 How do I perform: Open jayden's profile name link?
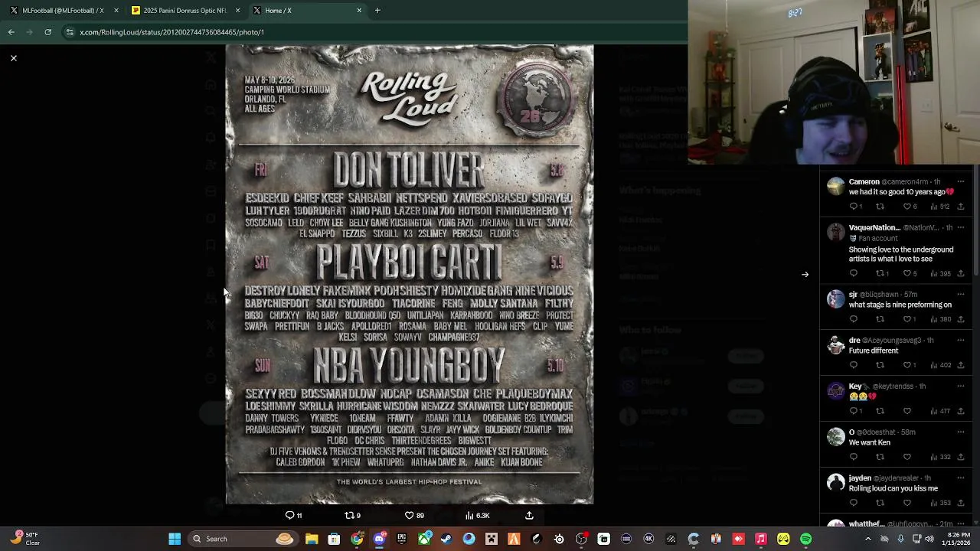tap(860, 478)
